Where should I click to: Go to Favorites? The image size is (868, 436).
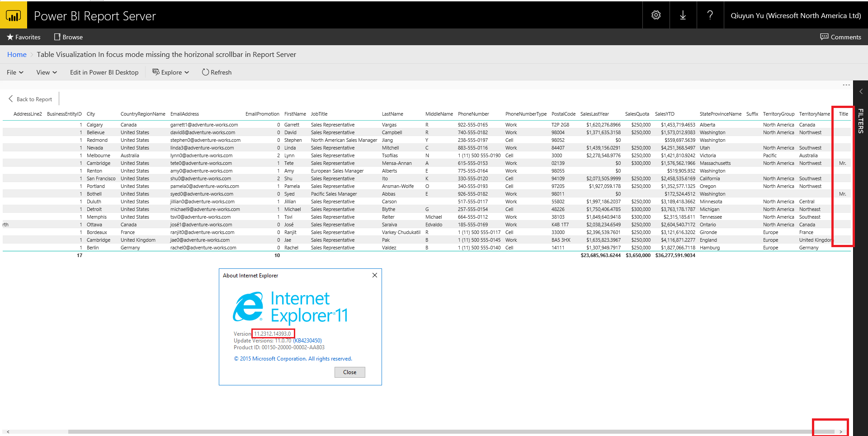(x=24, y=37)
